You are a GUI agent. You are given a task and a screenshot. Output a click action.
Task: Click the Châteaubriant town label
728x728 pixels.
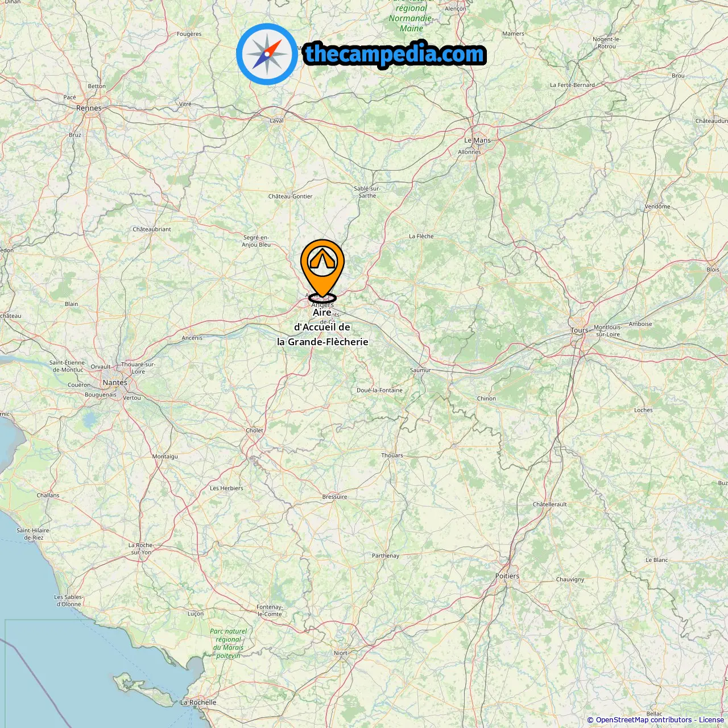152,229
